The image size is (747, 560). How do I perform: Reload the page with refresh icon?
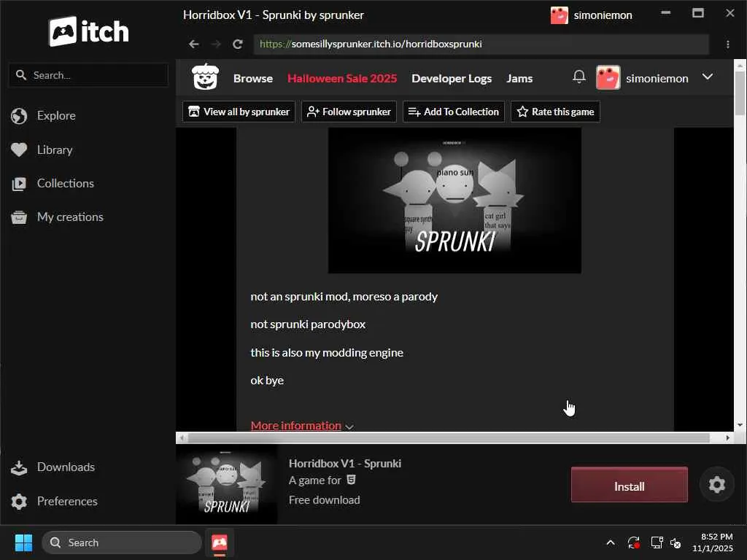238,44
